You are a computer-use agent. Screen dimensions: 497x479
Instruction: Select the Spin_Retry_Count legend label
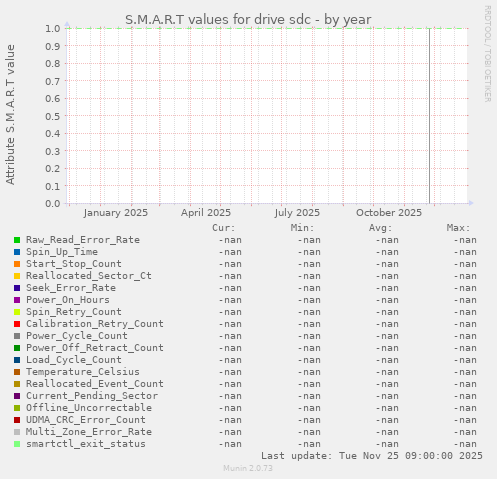click(74, 312)
